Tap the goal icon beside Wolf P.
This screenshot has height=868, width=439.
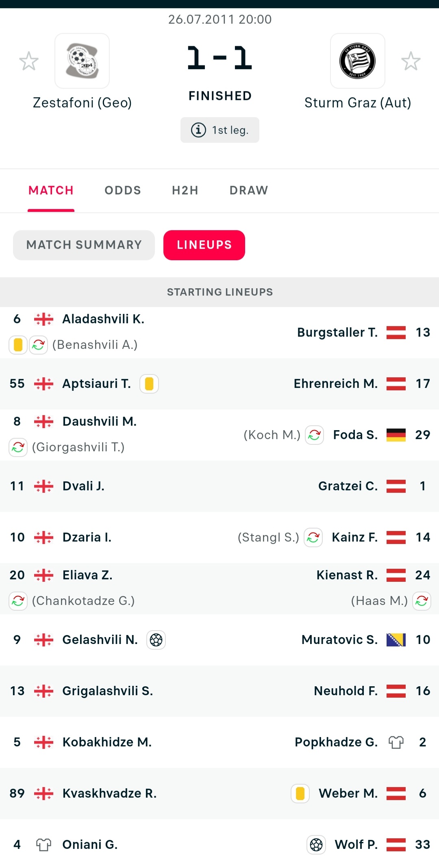tap(316, 845)
